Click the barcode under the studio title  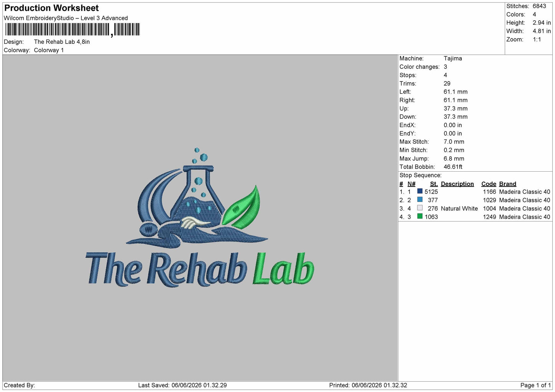[73, 30]
